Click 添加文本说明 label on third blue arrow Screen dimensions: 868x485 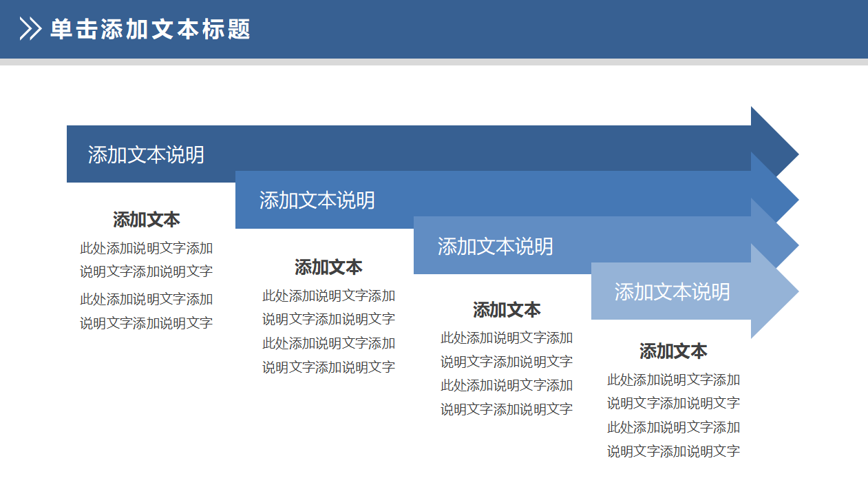tap(496, 246)
